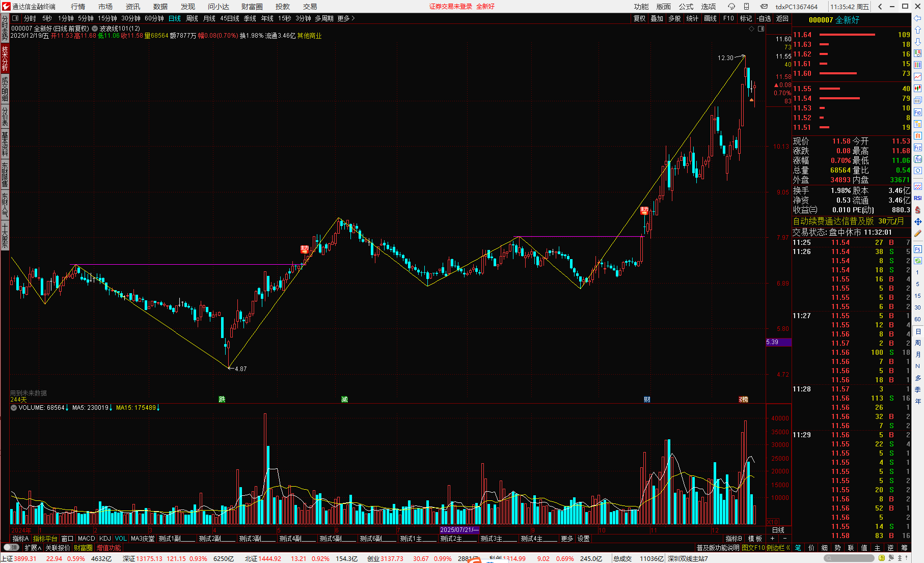The width and height of the screenshot is (924, 563).
Task: Collapse the 侧边栏 sidebar chevron
Action: click(x=788, y=547)
